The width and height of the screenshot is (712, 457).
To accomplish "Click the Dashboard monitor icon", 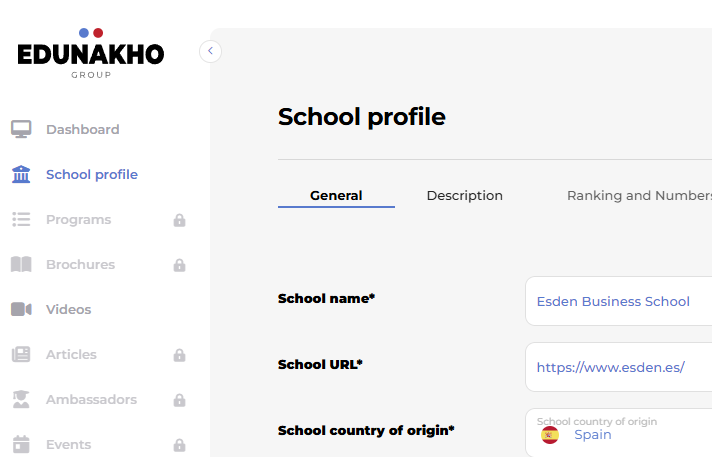I will [21, 129].
